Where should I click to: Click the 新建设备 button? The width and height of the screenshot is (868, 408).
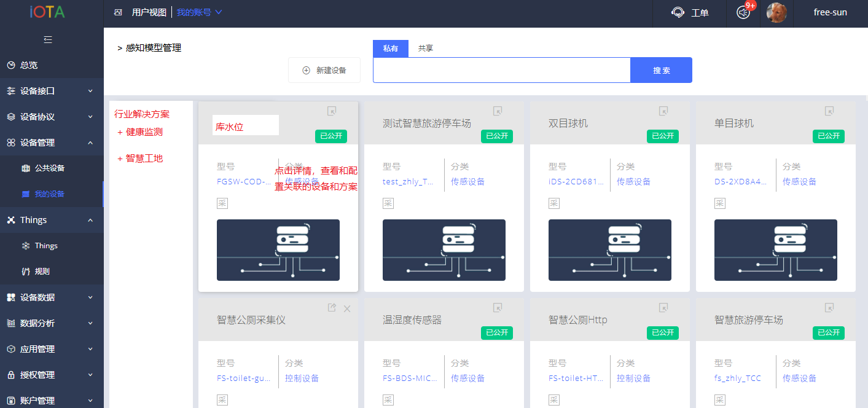tap(324, 70)
